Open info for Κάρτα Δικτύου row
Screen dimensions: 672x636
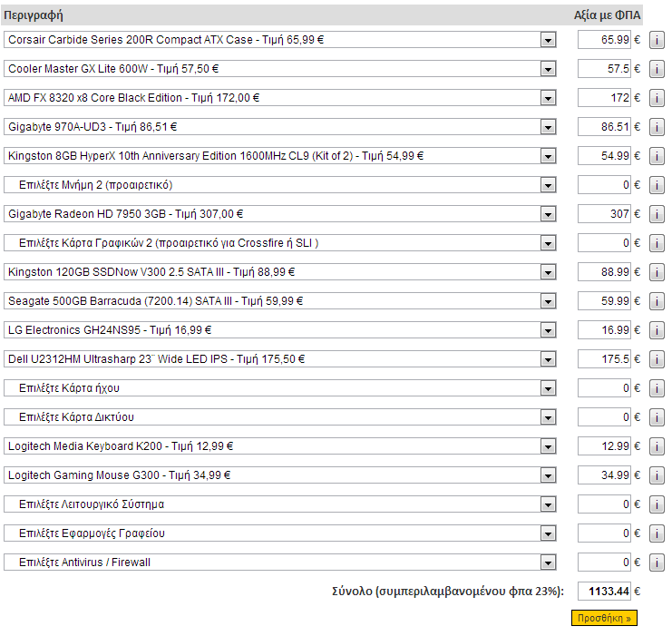657,417
